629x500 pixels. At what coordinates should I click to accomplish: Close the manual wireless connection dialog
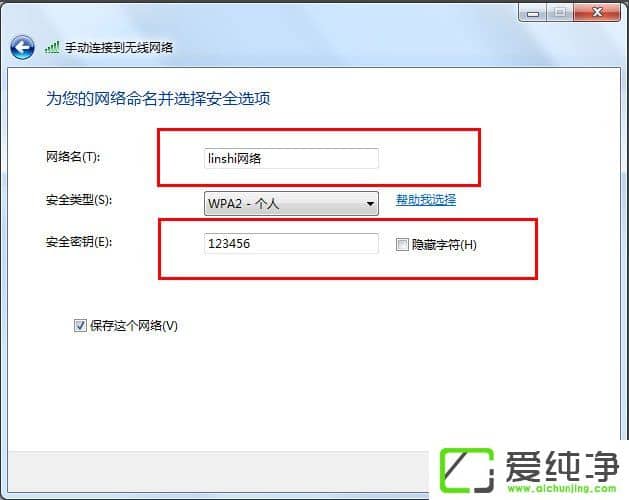point(597,12)
